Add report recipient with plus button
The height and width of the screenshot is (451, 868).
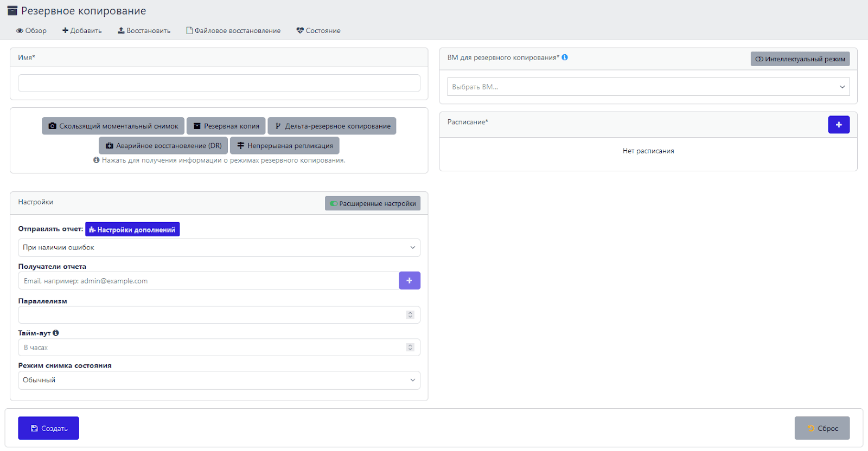(x=409, y=281)
